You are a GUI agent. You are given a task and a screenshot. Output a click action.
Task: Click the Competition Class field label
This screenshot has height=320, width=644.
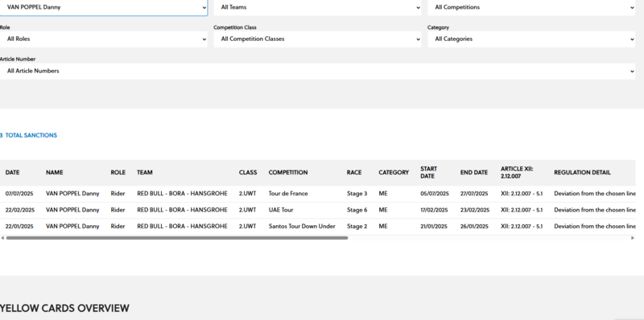point(235,27)
